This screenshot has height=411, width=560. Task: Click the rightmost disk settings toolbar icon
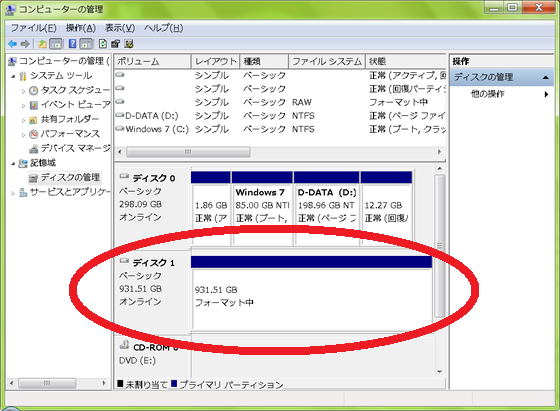129,44
